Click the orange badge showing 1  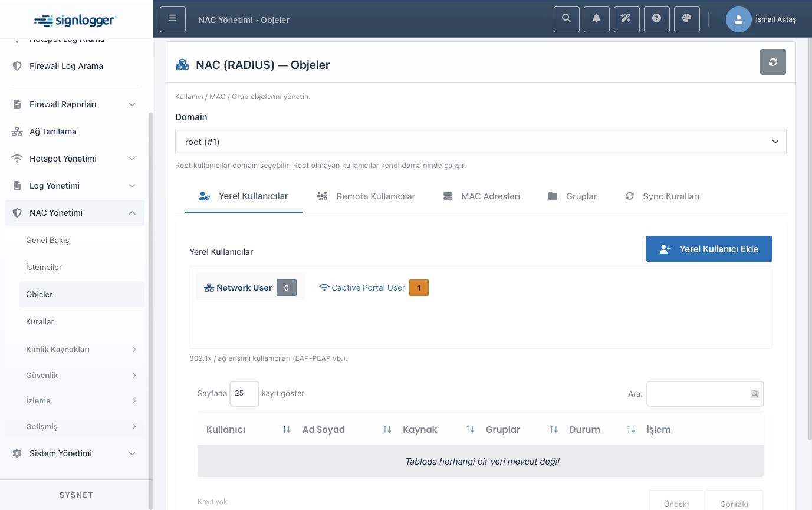(x=419, y=288)
